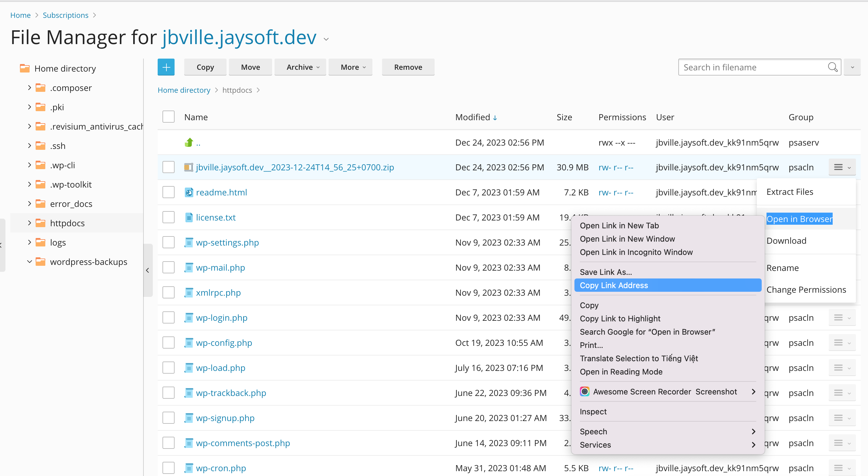Click the zip archive file icon

pos(189,167)
